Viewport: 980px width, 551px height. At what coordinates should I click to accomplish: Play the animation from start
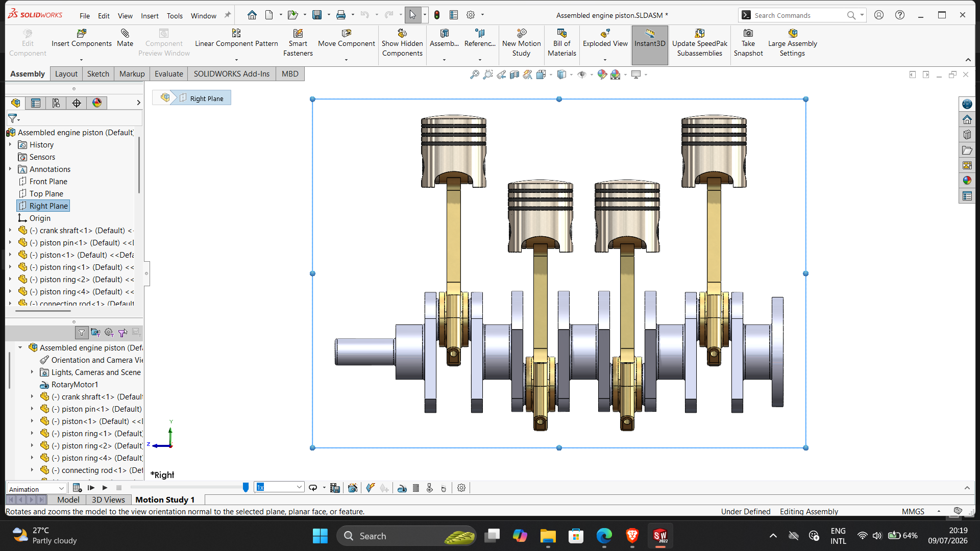point(91,488)
